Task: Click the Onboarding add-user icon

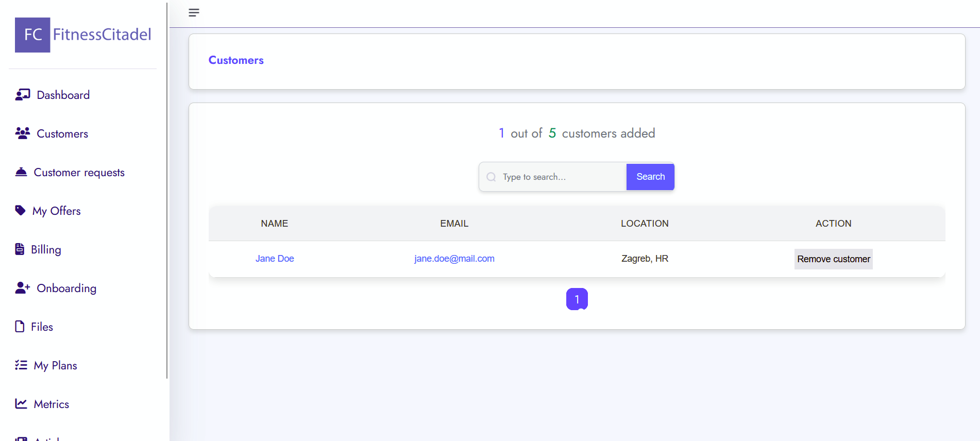Action: 23,288
